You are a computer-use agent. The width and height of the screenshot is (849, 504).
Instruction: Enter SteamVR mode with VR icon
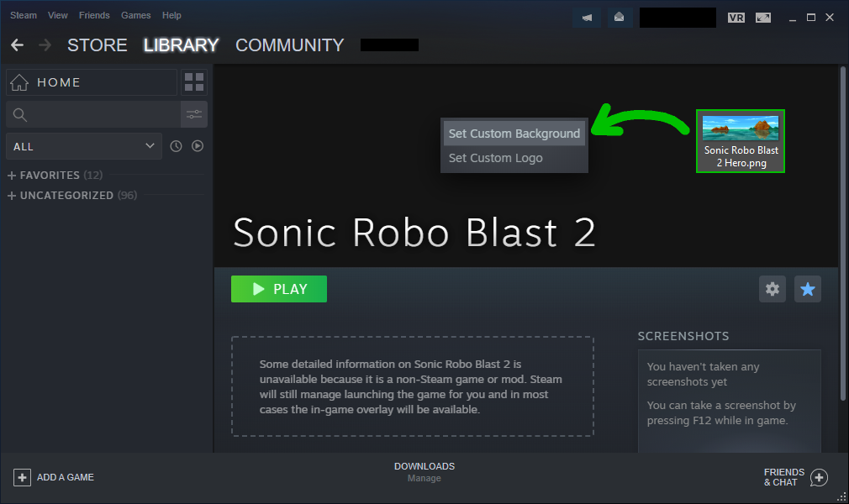[x=736, y=18]
